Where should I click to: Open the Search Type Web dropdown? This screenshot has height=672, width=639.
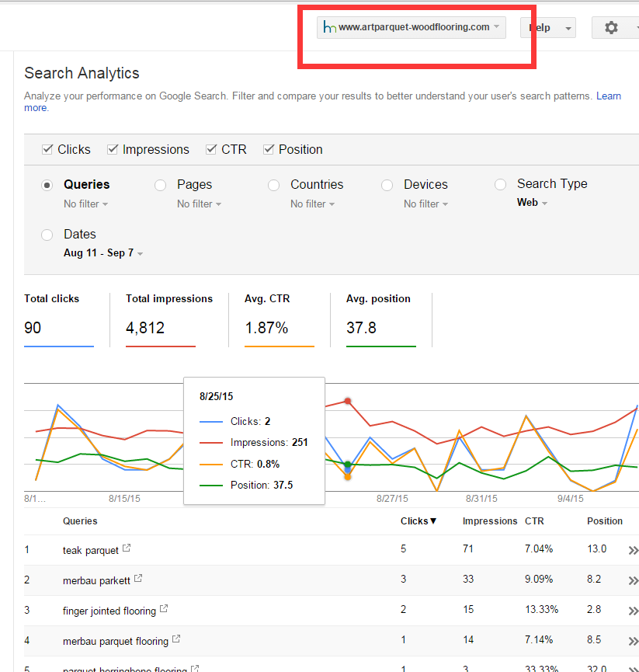[532, 202]
